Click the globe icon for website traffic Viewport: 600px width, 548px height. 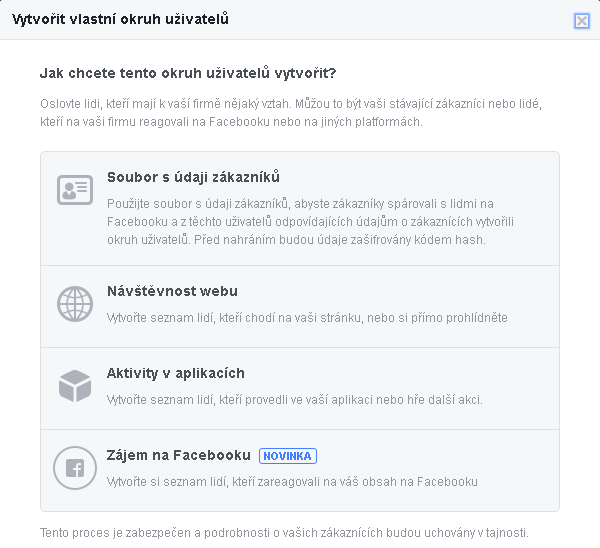[x=75, y=304]
